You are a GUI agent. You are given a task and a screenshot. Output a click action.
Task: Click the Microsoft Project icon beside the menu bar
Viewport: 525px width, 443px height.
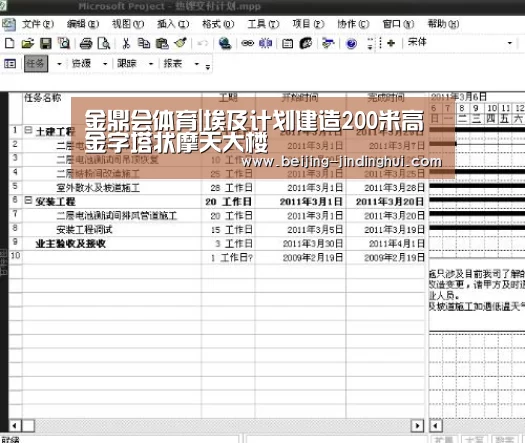[x=9, y=24]
